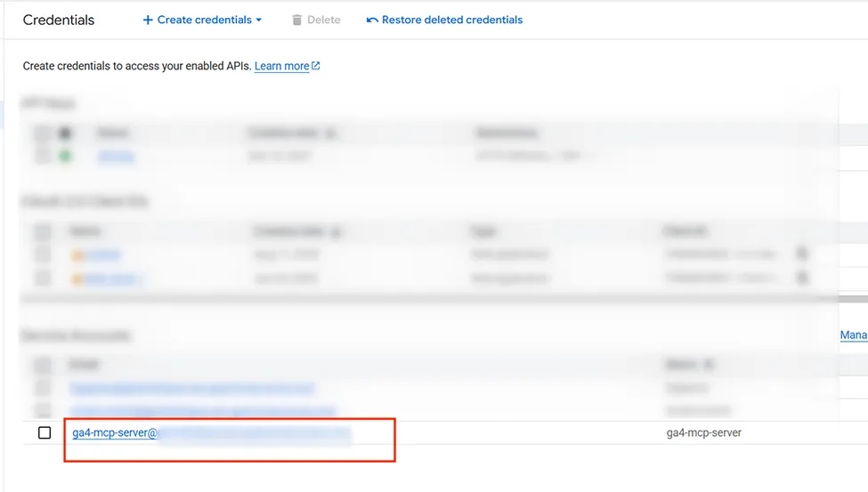Click the ga4-mcp-server name cell
Image resolution: width=868 pixels, height=492 pixels.
(x=703, y=432)
